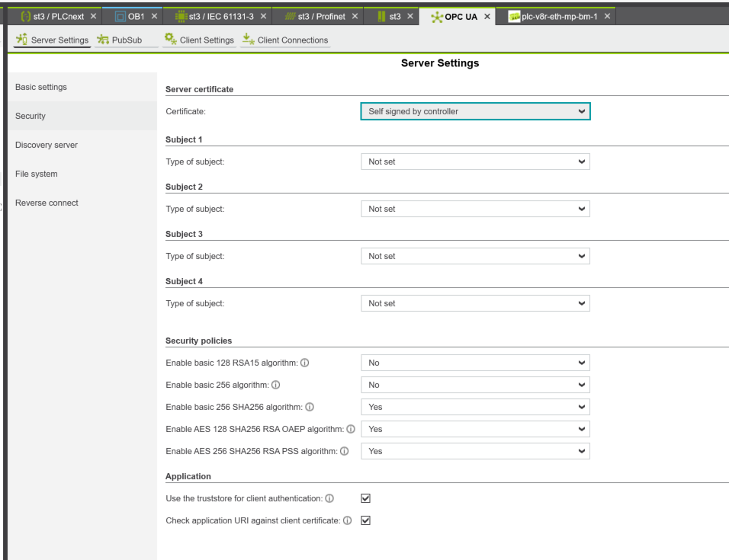Go to Reverse connect section
Image resolution: width=729 pixels, height=560 pixels.
pos(47,203)
